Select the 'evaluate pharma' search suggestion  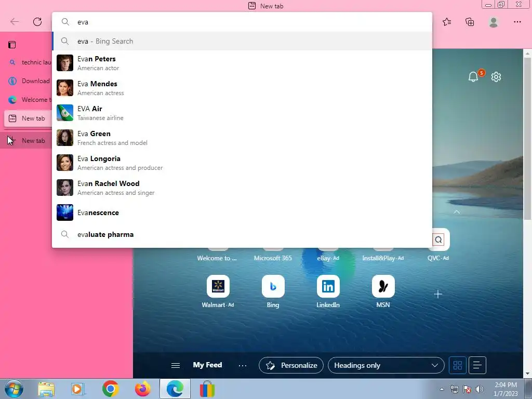242,234
